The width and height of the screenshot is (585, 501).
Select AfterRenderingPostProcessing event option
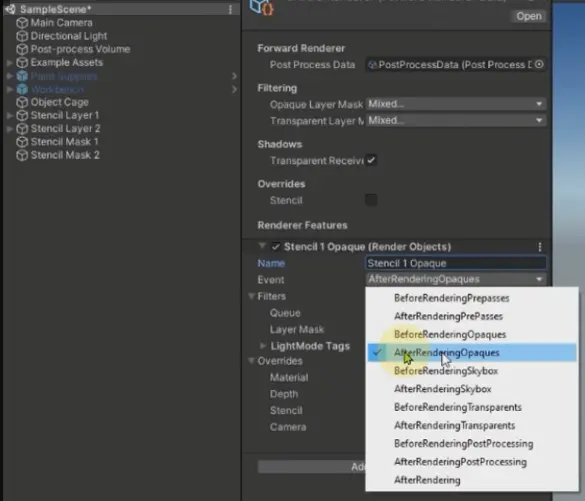pos(472,462)
